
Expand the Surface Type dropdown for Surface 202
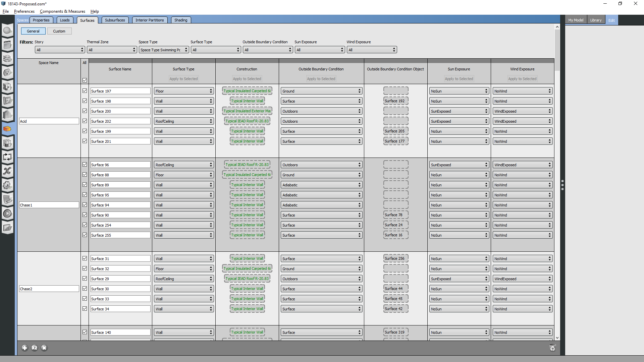184,121
